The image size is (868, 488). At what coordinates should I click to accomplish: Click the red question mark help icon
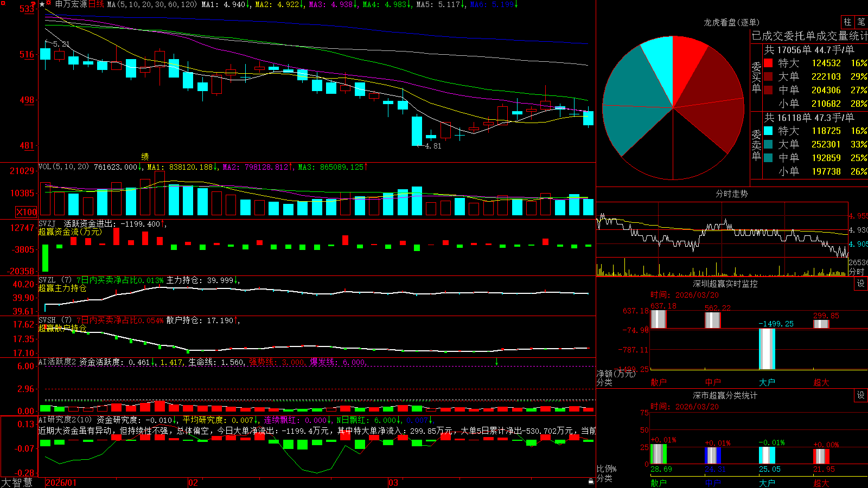tap(34, 3)
